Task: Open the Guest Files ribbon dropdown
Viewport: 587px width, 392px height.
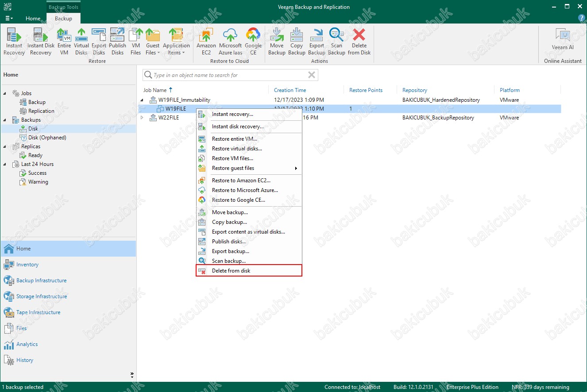Action: pyautogui.click(x=153, y=42)
